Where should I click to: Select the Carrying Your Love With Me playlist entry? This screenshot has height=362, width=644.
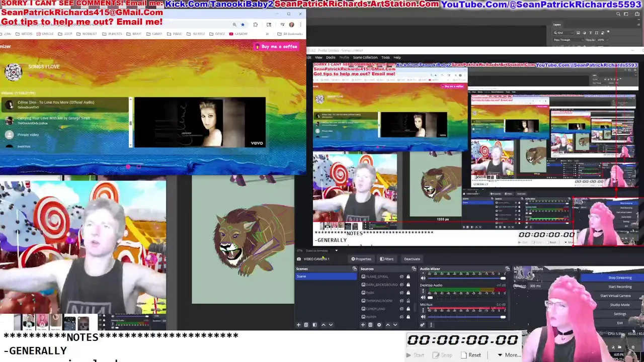click(64, 120)
